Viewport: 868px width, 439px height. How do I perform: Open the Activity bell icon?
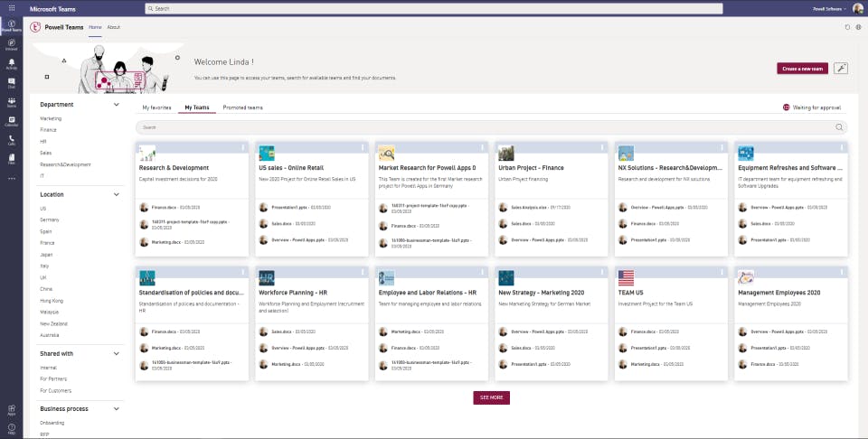(12, 64)
